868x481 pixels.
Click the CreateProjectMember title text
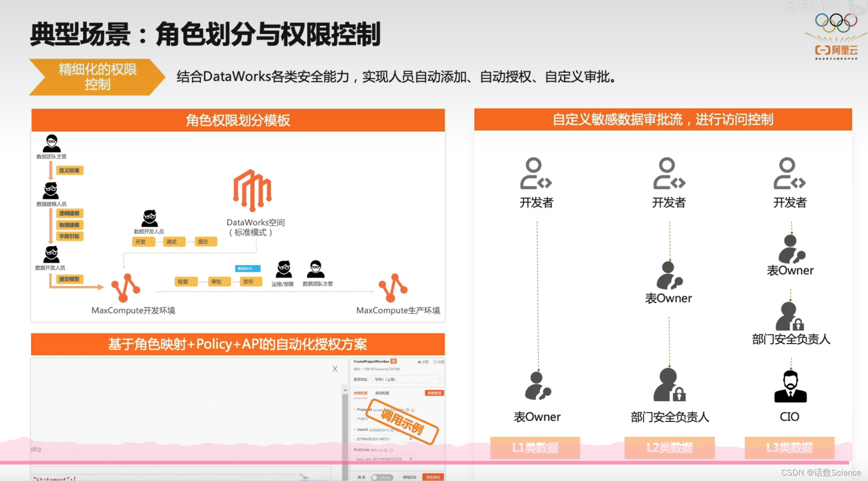tap(371, 361)
